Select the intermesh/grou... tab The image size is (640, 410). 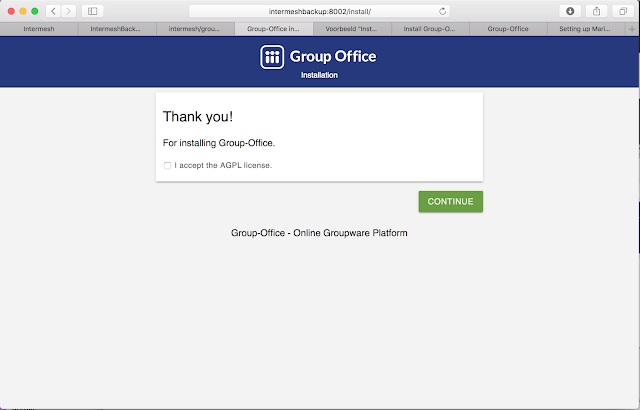tap(194, 30)
